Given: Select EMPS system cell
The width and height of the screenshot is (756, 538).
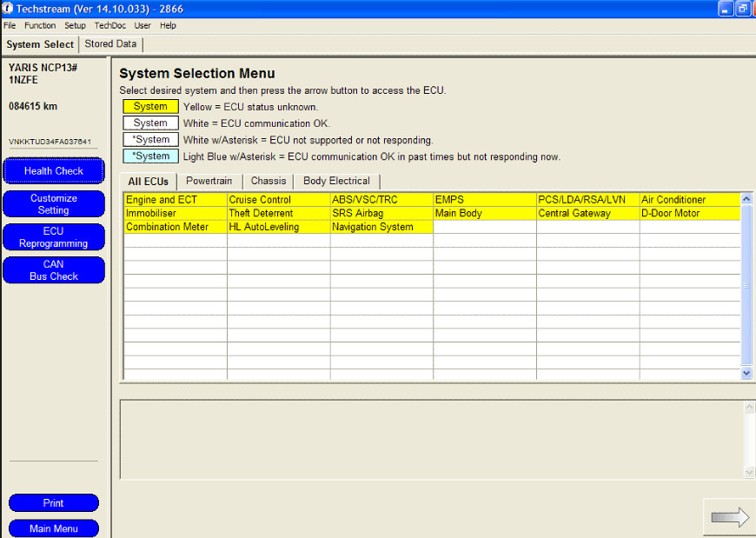Looking at the screenshot, I should (485, 200).
